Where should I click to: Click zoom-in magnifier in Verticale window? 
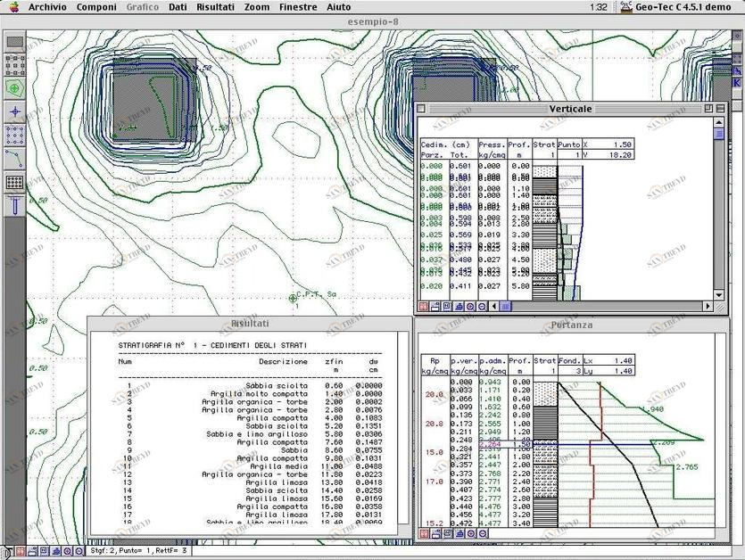[470, 306]
